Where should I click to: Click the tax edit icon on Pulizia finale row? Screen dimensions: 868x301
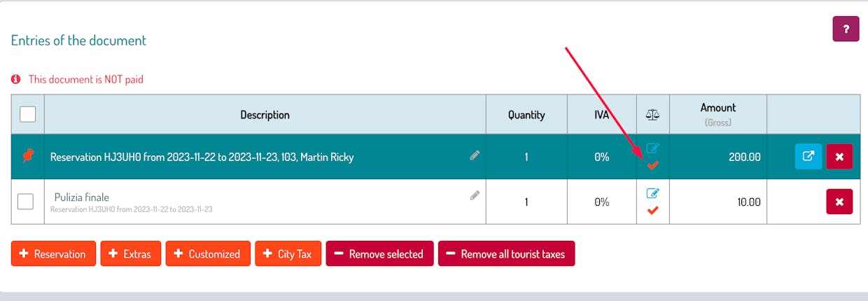652,193
